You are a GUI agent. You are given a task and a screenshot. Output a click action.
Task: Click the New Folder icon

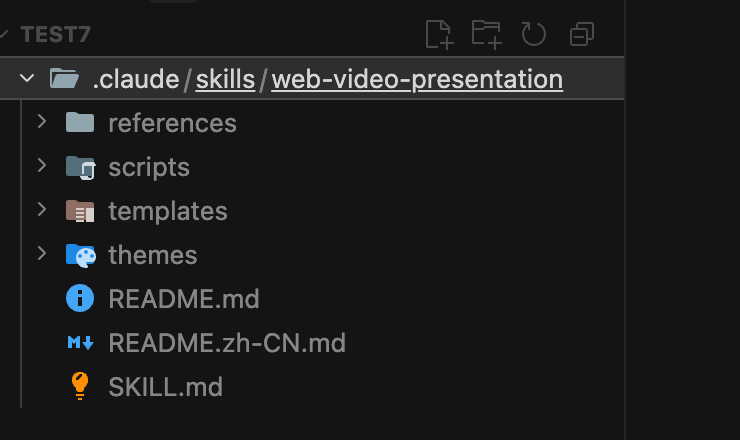(x=487, y=34)
